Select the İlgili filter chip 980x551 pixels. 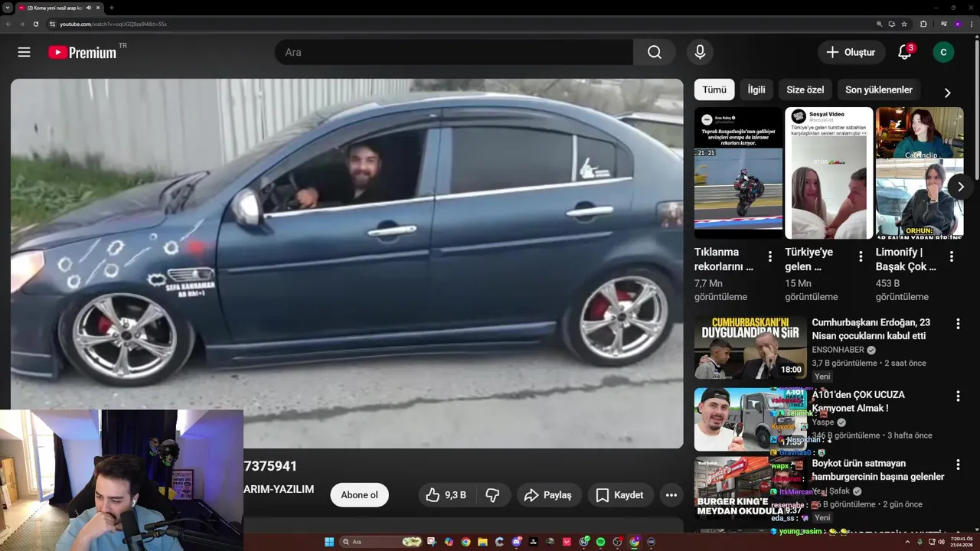tap(756, 90)
